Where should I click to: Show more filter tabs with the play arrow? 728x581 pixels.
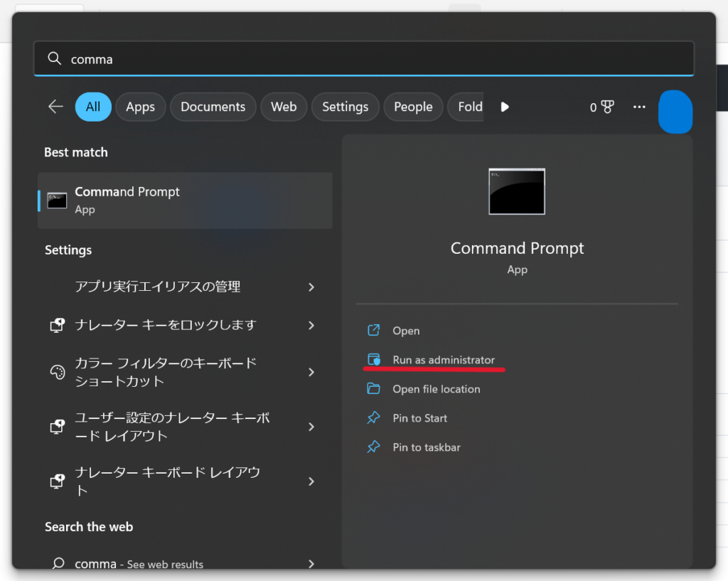point(505,107)
